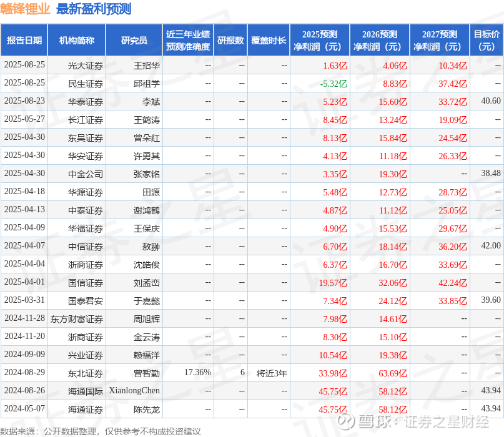Image resolution: width=504 pixels, height=437 pixels.
Task: Click the 近三年业绩预测准确度 column header
Action: coord(188,40)
